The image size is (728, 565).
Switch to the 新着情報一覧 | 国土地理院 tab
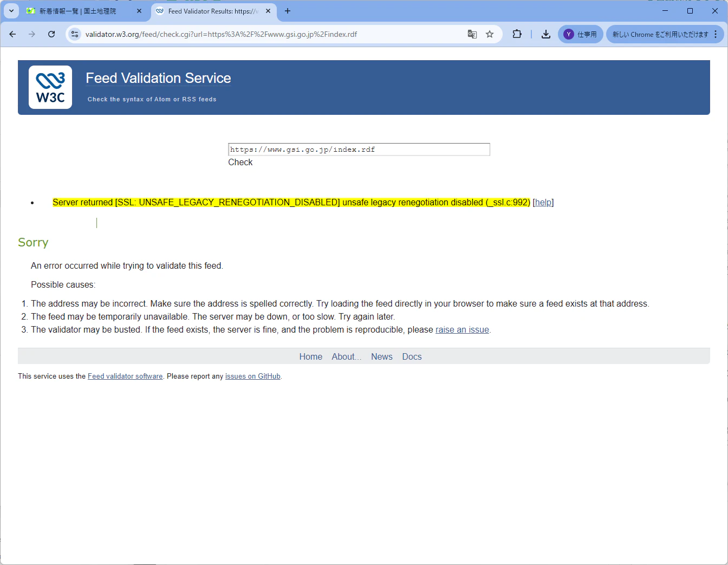tap(77, 11)
